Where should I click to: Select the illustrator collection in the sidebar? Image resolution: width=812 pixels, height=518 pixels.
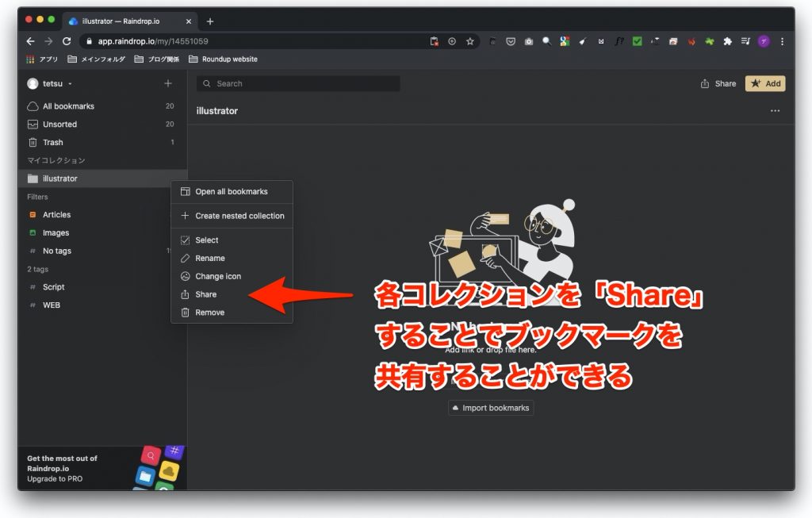pyautogui.click(x=102, y=178)
